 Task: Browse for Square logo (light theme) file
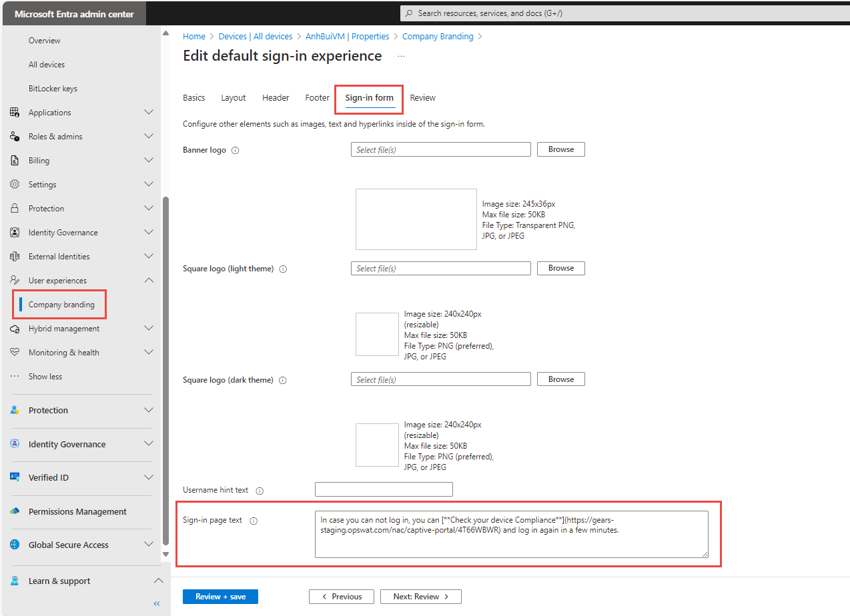(x=561, y=268)
